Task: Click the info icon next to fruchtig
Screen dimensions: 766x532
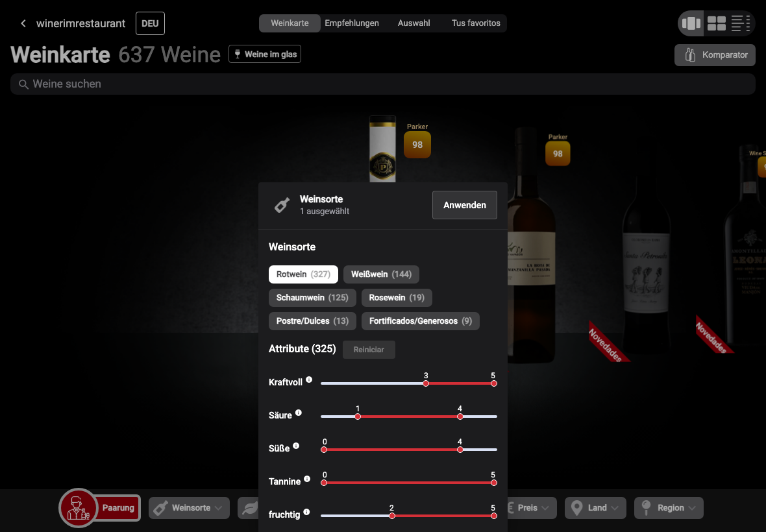Action: (306, 512)
